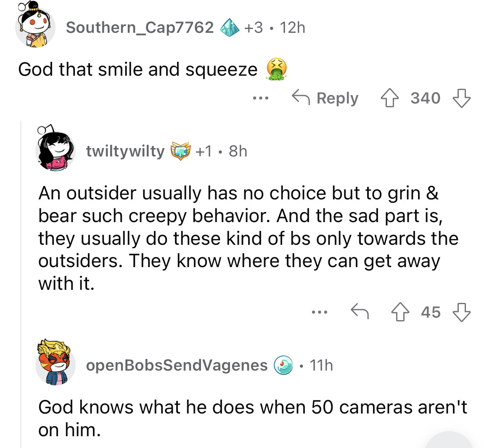Screen dimensions: 492x448
Task: Upvote Southern_Cap7762's comment
Action: [390, 98]
